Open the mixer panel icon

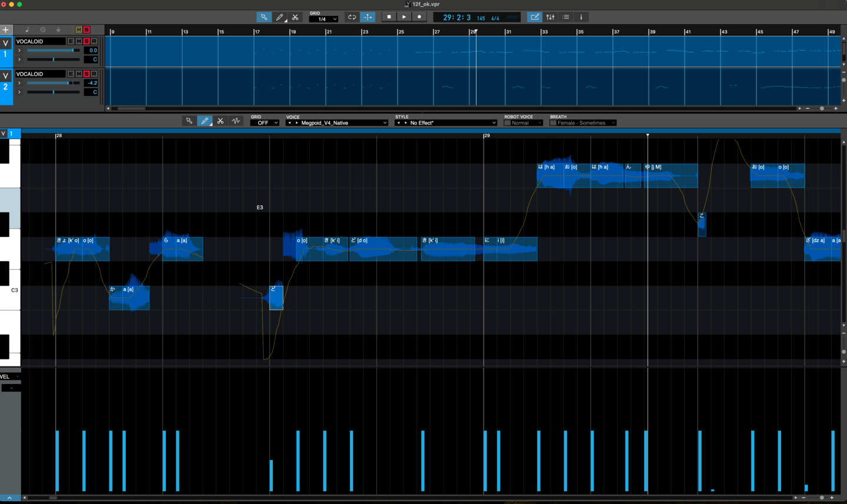551,17
